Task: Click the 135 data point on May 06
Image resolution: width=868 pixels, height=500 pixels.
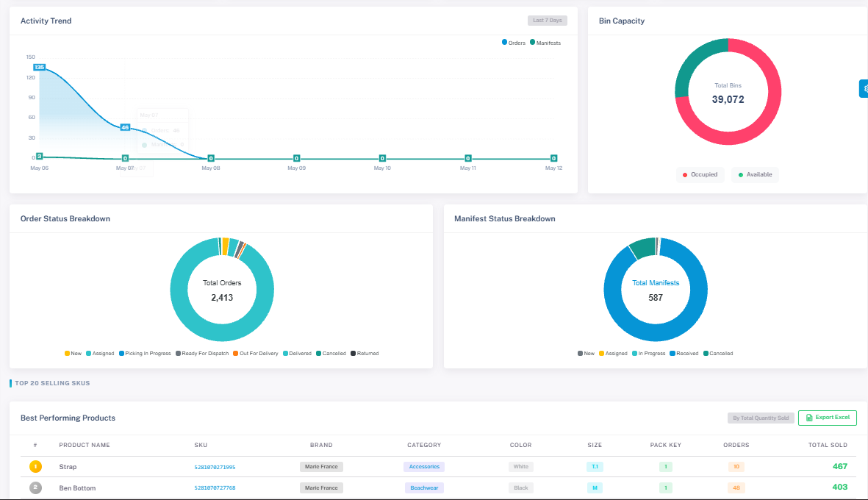Action: point(39,67)
